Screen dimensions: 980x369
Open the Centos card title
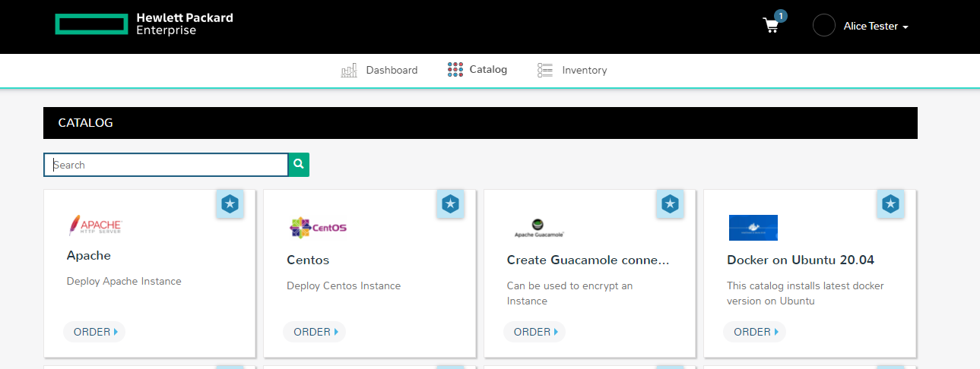pyautogui.click(x=308, y=260)
